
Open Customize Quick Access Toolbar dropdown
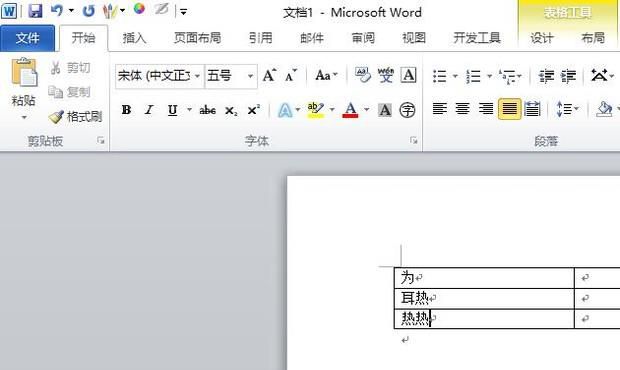point(183,12)
